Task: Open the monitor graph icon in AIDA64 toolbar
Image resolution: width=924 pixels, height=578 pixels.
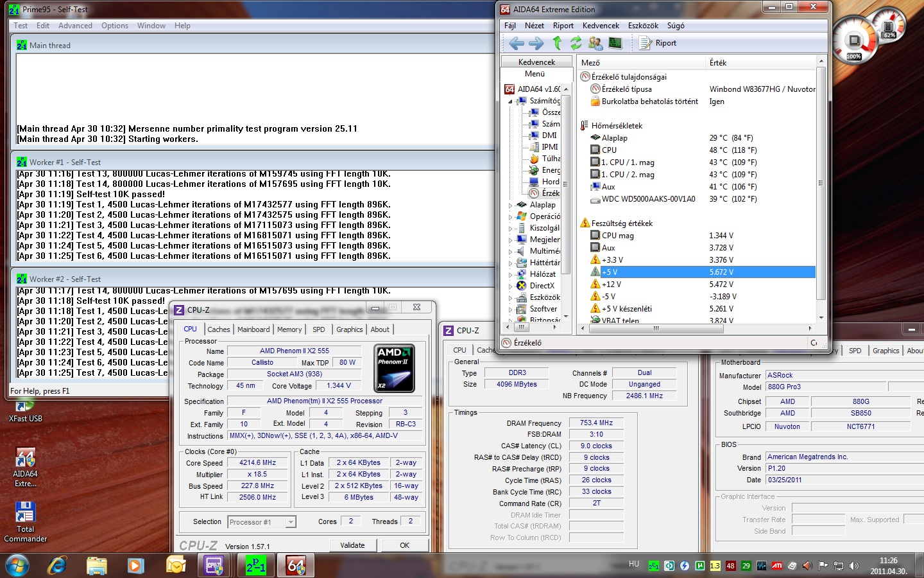Action: click(615, 43)
